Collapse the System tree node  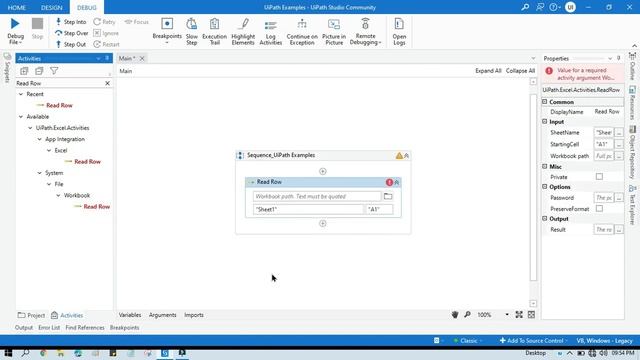pos(40,173)
